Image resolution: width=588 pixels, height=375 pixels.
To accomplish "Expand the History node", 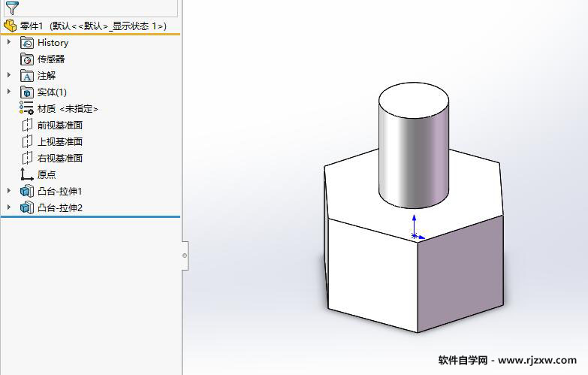I will [x=9, y=42].
